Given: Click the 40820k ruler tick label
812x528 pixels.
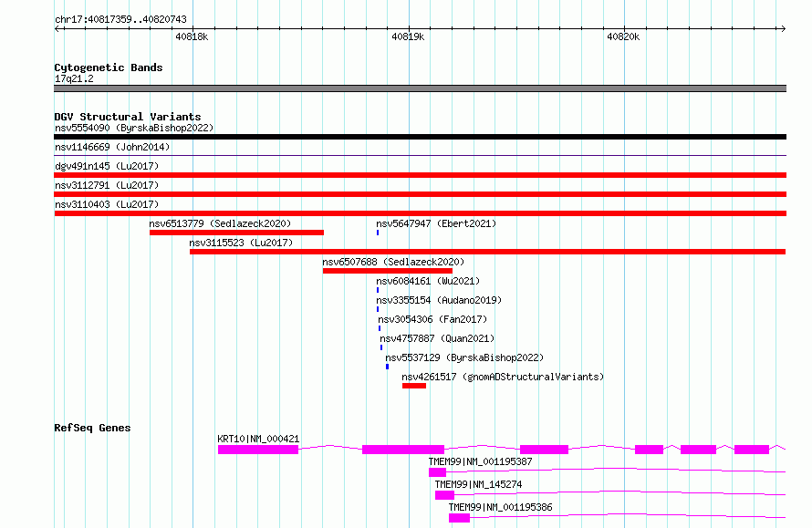Looking at the screenshot, I should tap(623, 36).
